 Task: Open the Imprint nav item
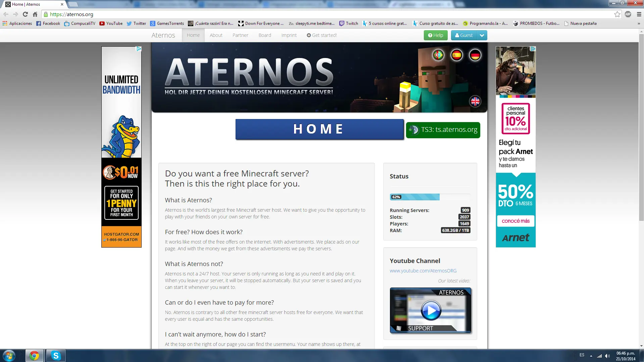(289, 35)
